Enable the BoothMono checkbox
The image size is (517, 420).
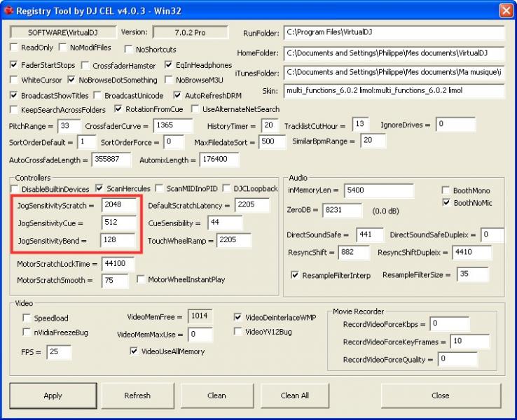click(x=446, y=190)
